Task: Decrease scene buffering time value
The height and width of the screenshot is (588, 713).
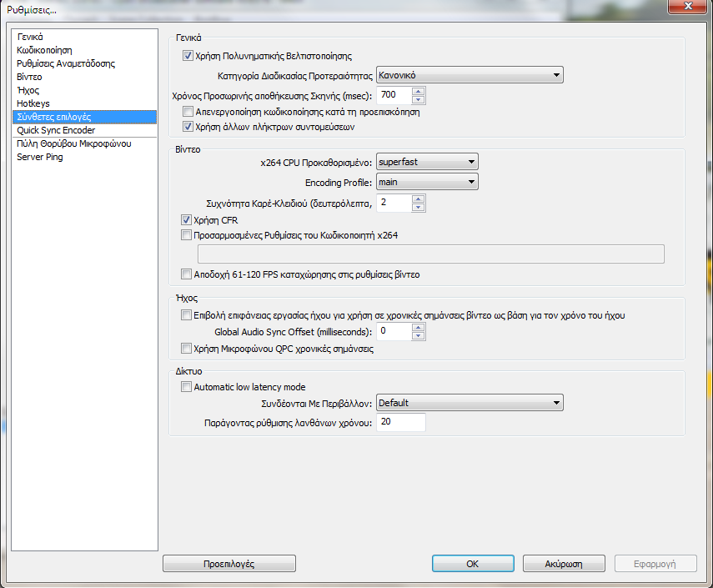Action: tap(418, 99)
